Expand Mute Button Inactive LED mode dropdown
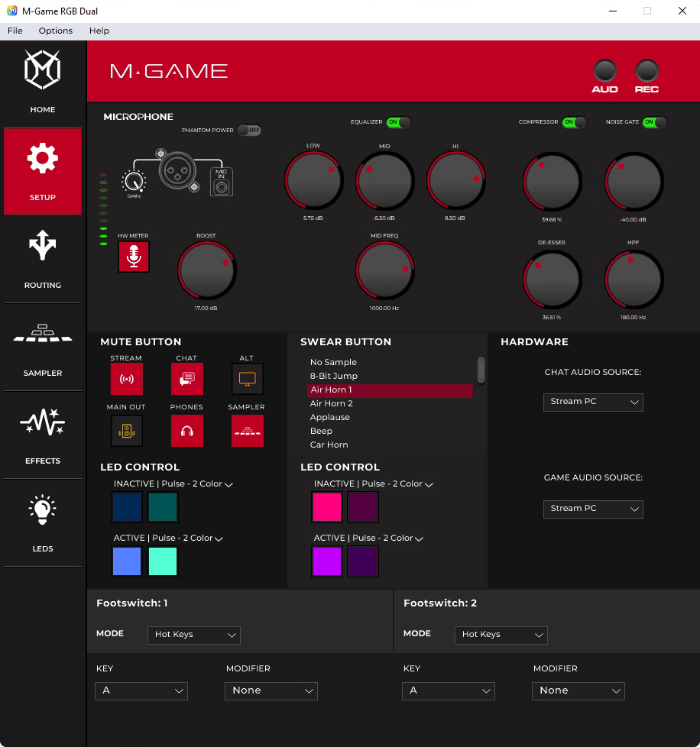This screenshot has height=747, width=700. pos(173,484)
